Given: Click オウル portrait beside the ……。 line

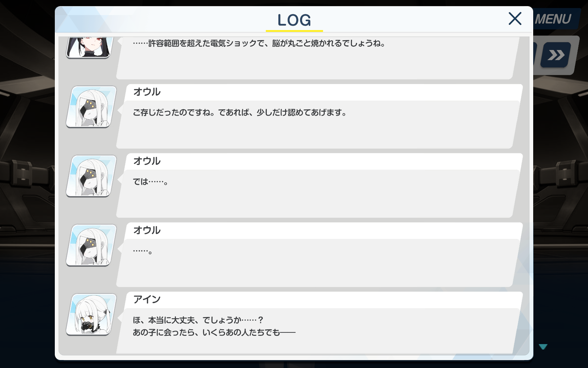Looking at the screenshot, I should [x=91, y=245].
